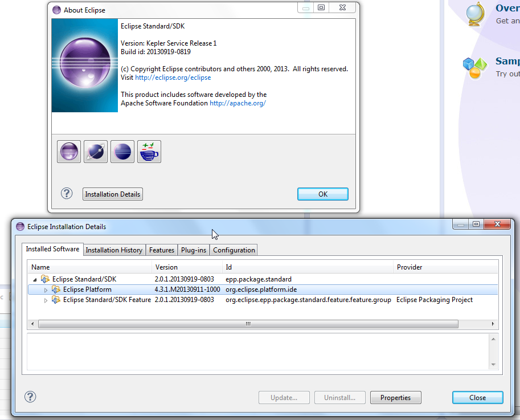Image resolution: width=520 pixels, height=420 pixels.
Task: Close the About Eclipse dialog window
Action: pyautogui.click(x=342, y=7)
